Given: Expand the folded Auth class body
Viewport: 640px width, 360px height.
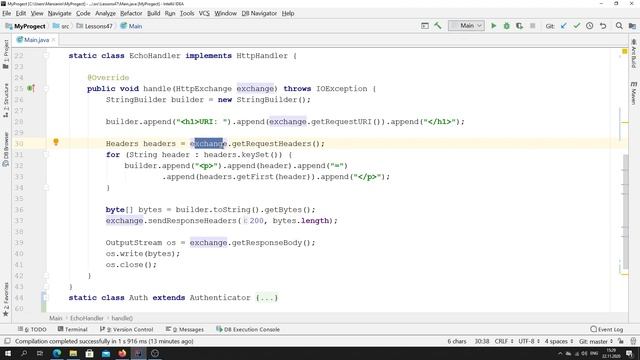Looking at the screenshot, I should coord(267,298).
